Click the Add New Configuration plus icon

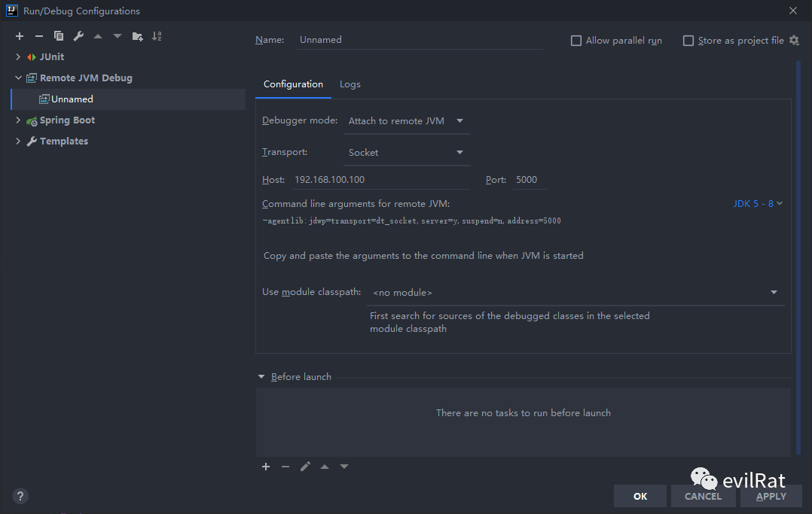coord(20,36)
